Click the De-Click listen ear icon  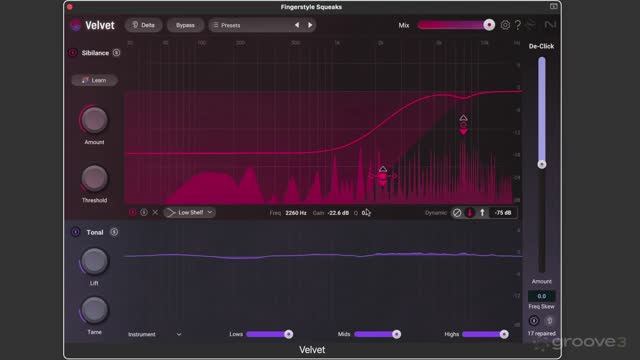(x=549, y=321)
